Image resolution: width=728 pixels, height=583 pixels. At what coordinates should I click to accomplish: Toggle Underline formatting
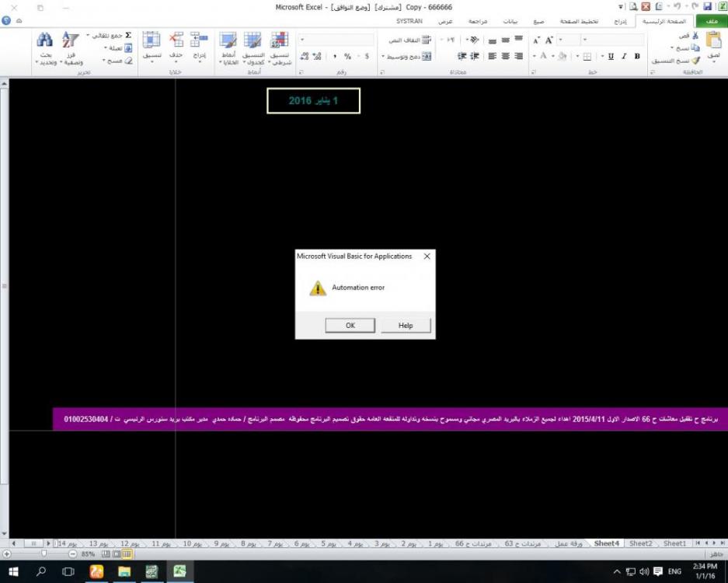coord(611,56)
